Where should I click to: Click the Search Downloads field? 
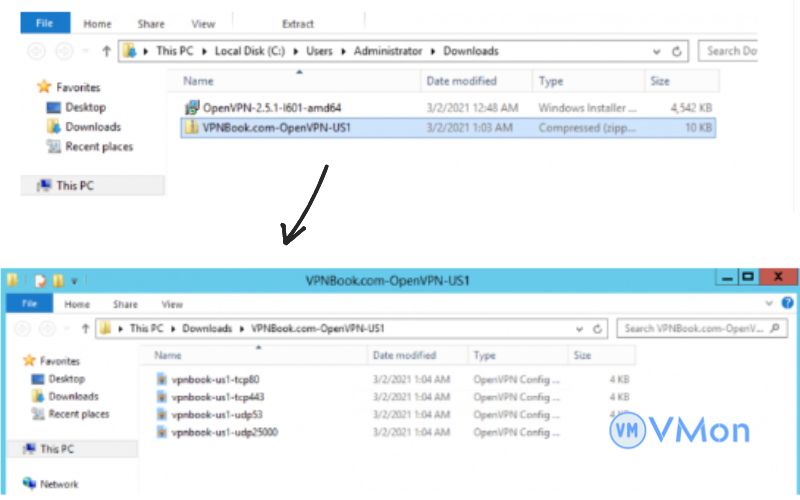[x=728, y=51]
